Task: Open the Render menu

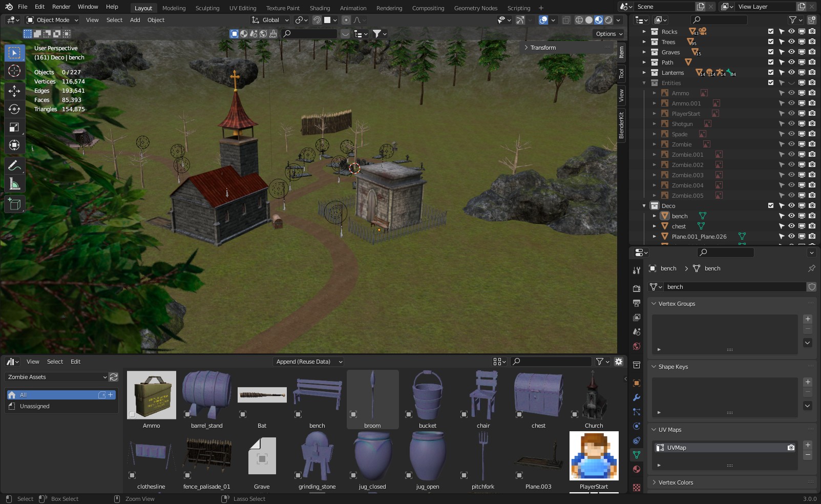Action: tap(61, 7)
